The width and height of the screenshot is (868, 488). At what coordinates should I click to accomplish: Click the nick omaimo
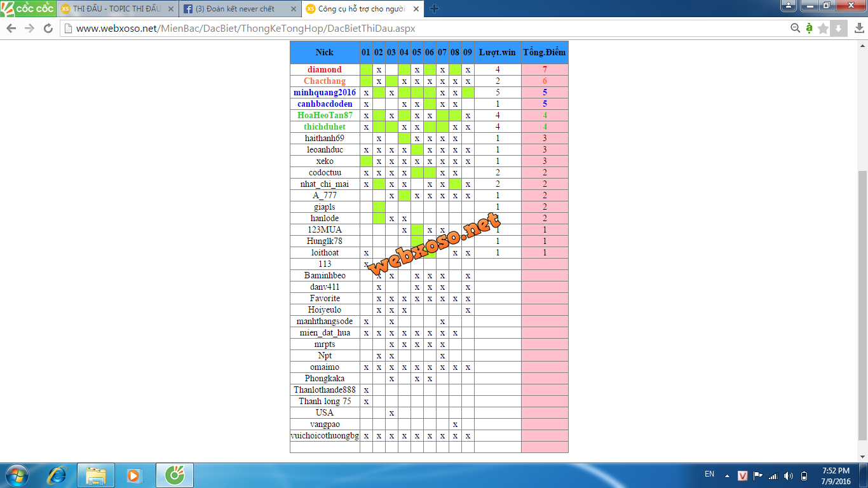(x=325, y=367)
